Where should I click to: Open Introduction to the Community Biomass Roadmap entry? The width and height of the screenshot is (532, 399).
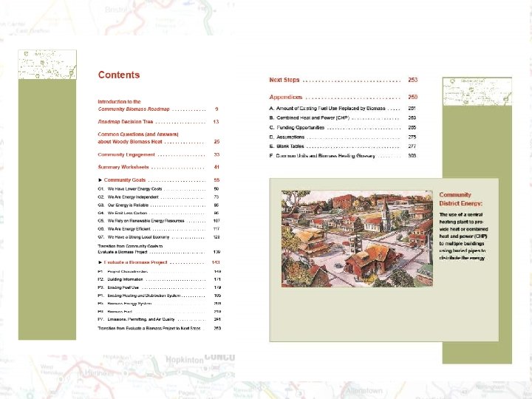(x=158, y=106)
